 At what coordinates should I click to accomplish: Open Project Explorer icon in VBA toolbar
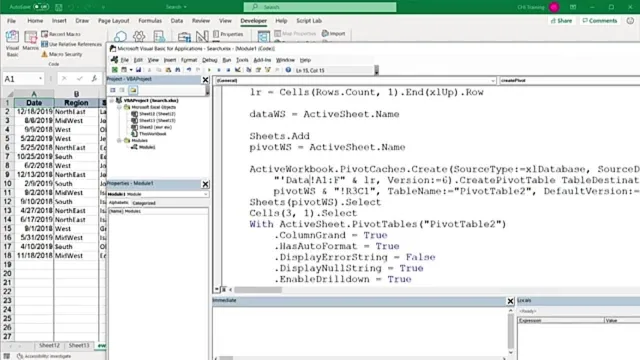249,70
